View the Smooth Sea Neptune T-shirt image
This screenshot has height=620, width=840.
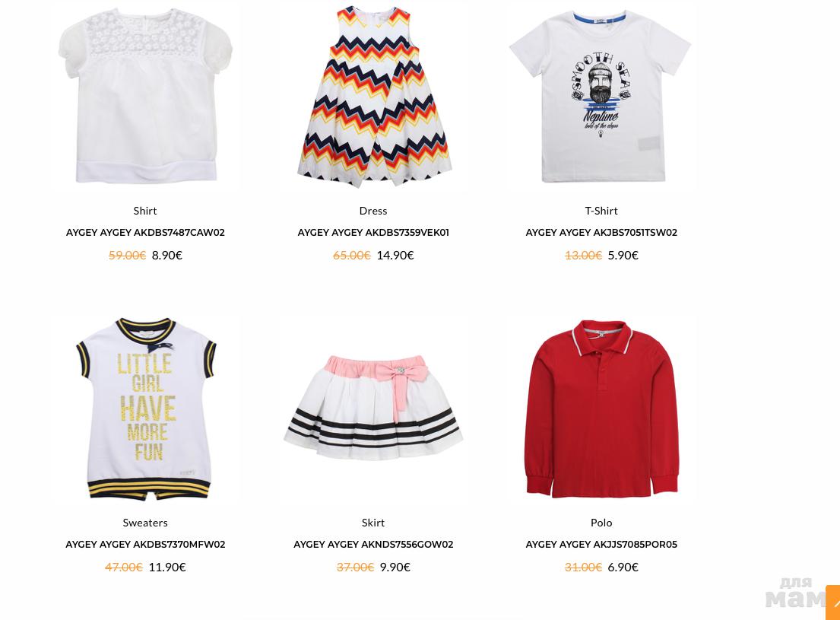tap(601, 96)
